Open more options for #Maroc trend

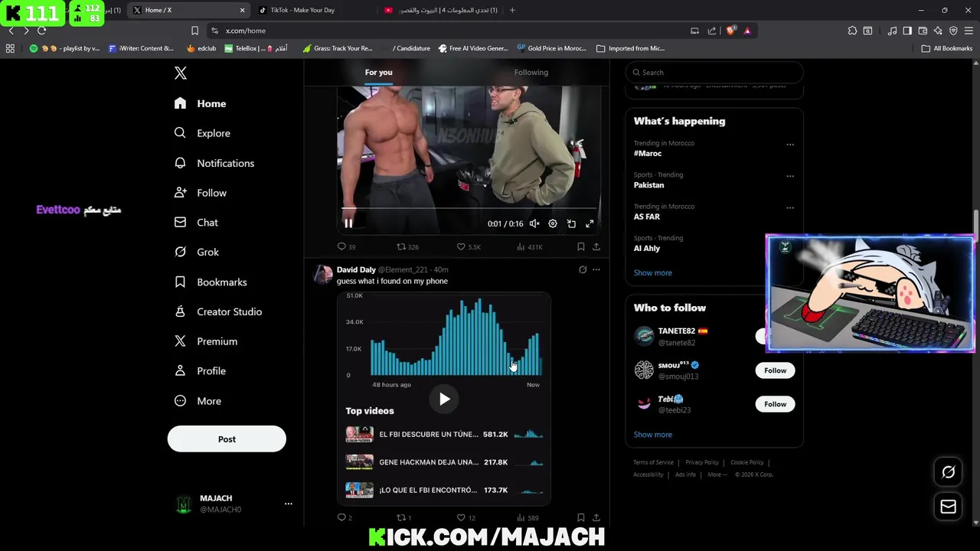coord(790,145)
